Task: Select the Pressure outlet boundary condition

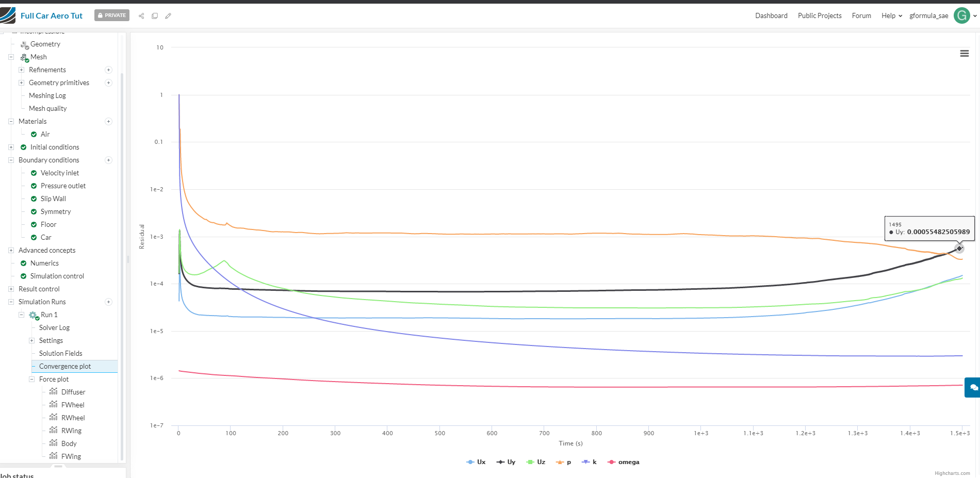Action: (x=63, y=186)
